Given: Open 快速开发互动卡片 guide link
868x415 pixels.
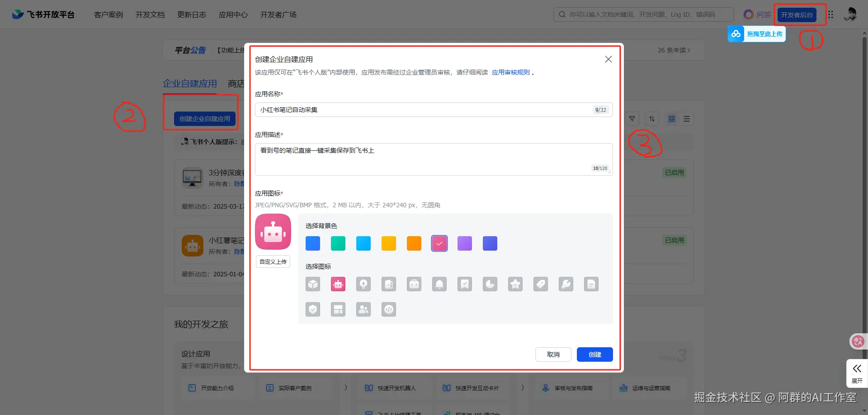Looking at the screenshot, I should (x=471, y=388).
